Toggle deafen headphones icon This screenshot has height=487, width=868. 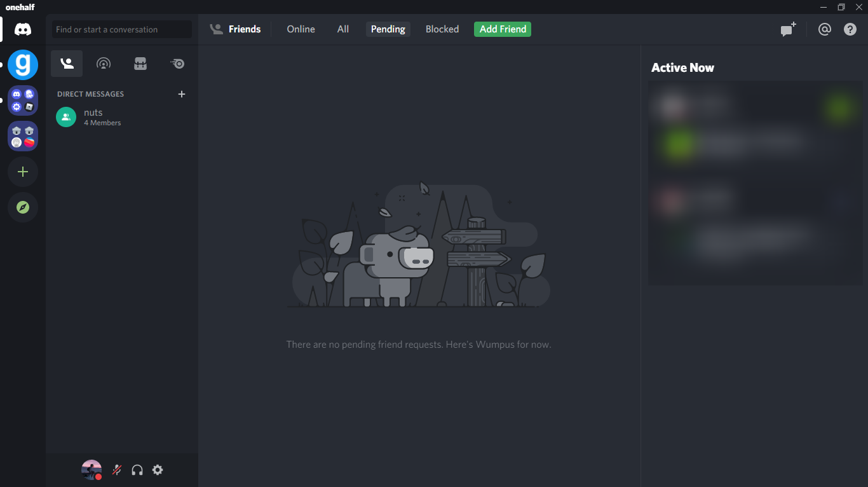(x=137, y=470)
